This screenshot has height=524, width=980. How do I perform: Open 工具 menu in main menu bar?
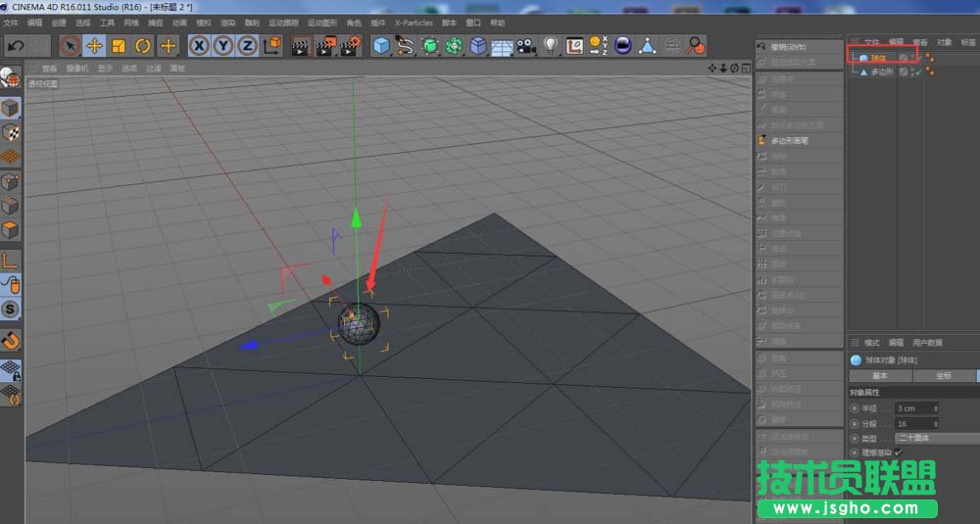[x=108, y=24]
